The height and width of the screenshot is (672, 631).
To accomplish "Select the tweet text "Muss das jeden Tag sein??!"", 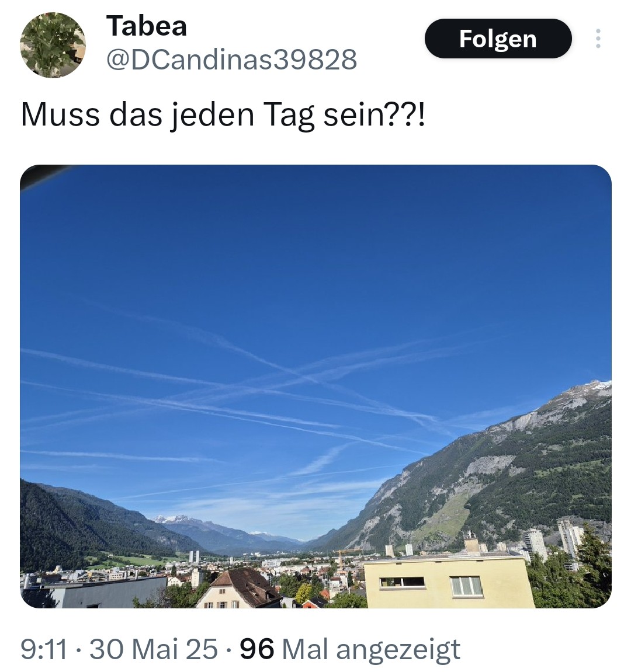I will coord(223,115).
